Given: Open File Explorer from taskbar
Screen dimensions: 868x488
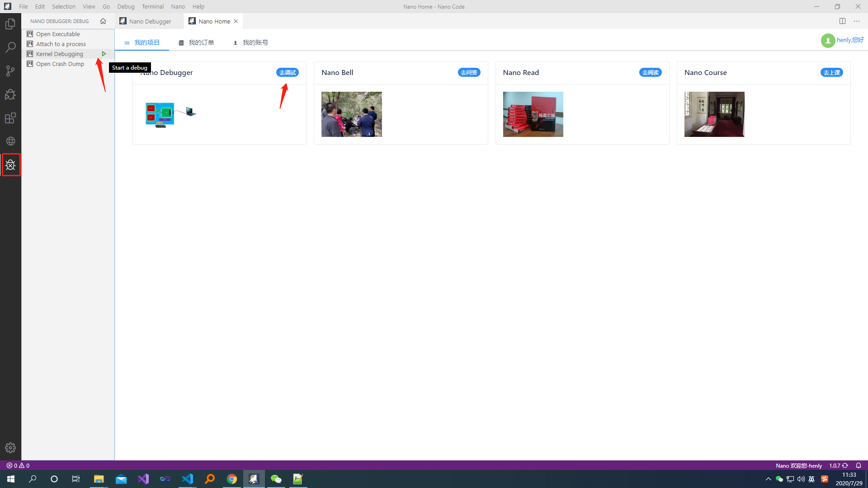Looking at the screenshot, I should tap(99, 479).
